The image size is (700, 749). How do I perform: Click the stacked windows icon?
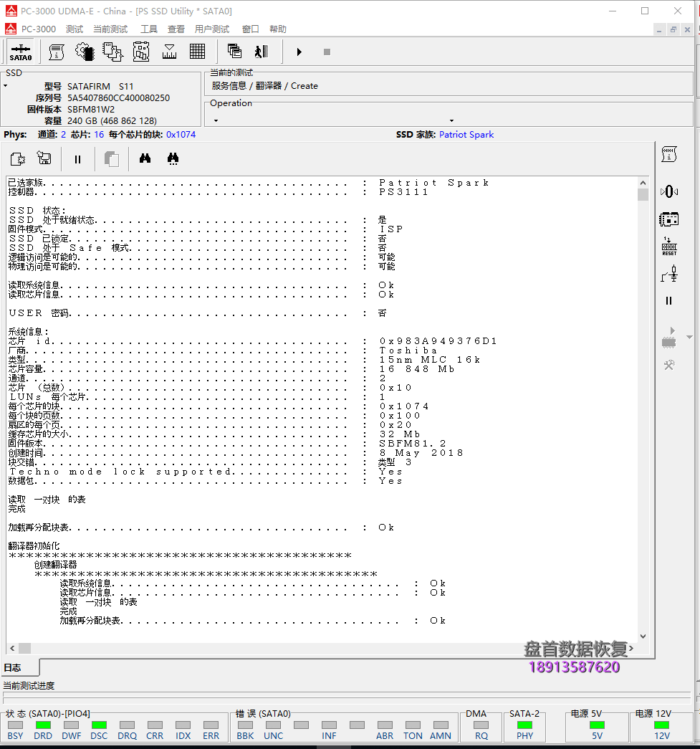pyautogui.click(x=234, y=52)
